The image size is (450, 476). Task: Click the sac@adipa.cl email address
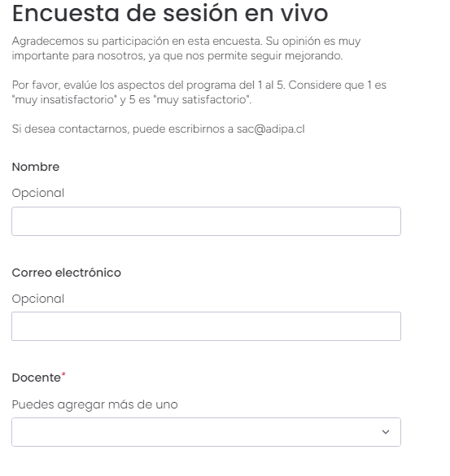(x=270, y=129)
